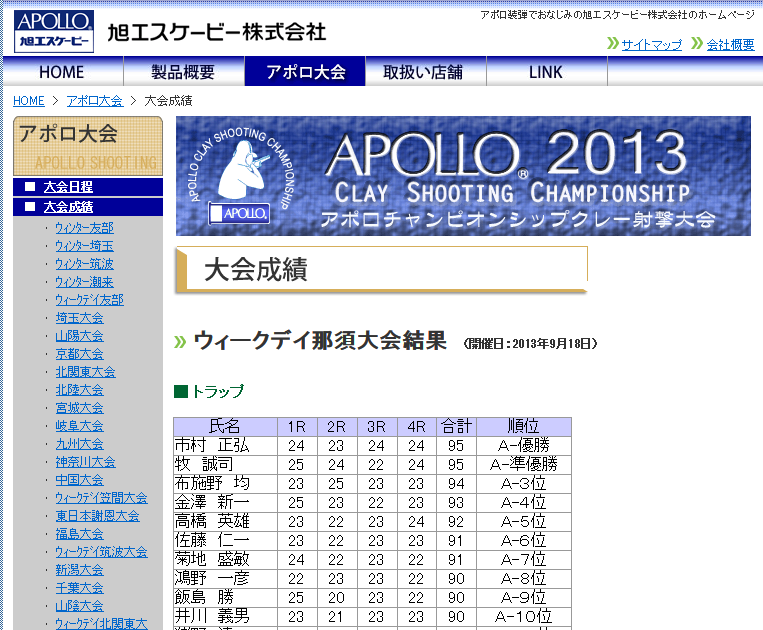The image size is (763, 630).
Task: Open the ウィークデイ笠間大会 results link
Action: pos(101,498)
